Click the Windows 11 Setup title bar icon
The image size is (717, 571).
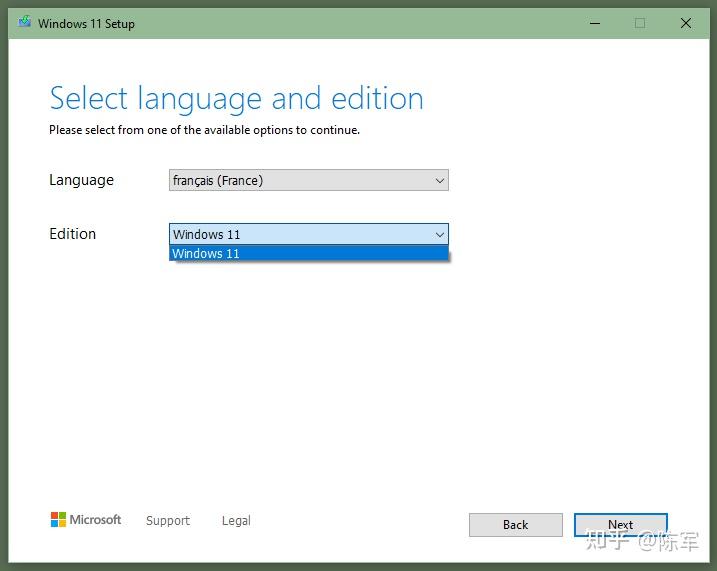click(x=25, y=22)
